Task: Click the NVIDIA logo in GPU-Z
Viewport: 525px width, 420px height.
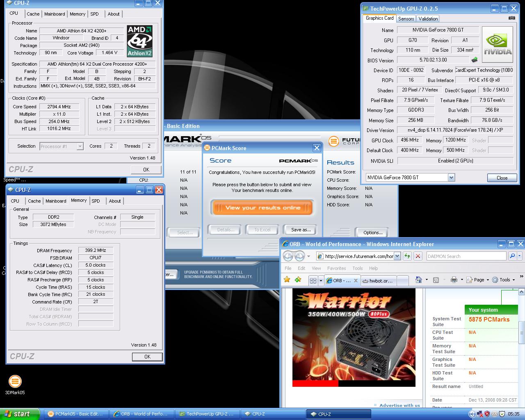Action: [x=498, y=44]
